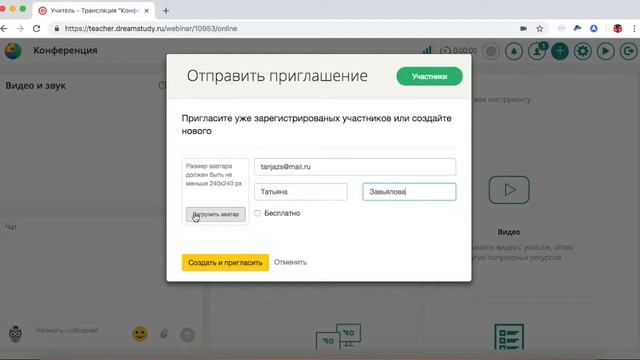Click the address bar URL
640x360 pixels.
coord(151,29)
